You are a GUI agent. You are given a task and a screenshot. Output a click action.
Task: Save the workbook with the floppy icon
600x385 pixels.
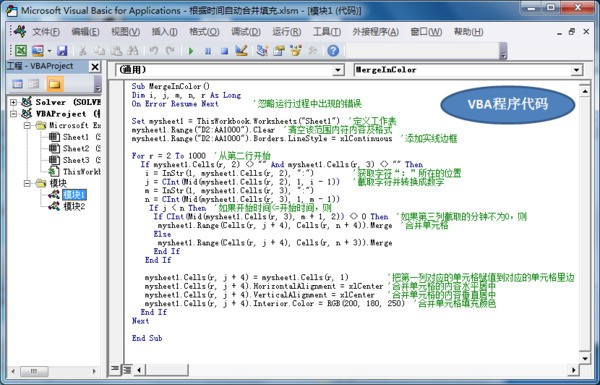(62, 51)
